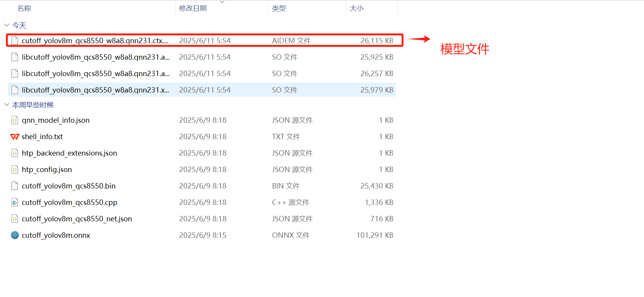
Task: Select the htp_config.json file name
Action: pos(47,169)
